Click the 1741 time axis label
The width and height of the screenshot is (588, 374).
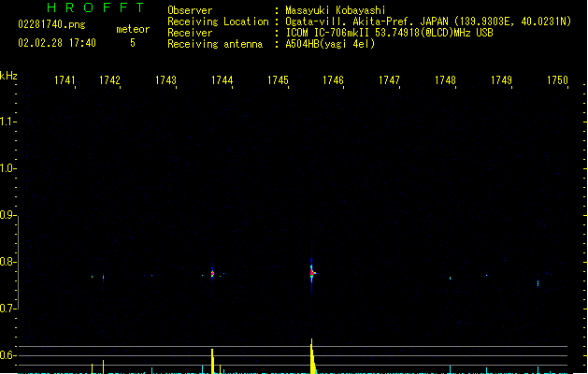click(65, 80)
